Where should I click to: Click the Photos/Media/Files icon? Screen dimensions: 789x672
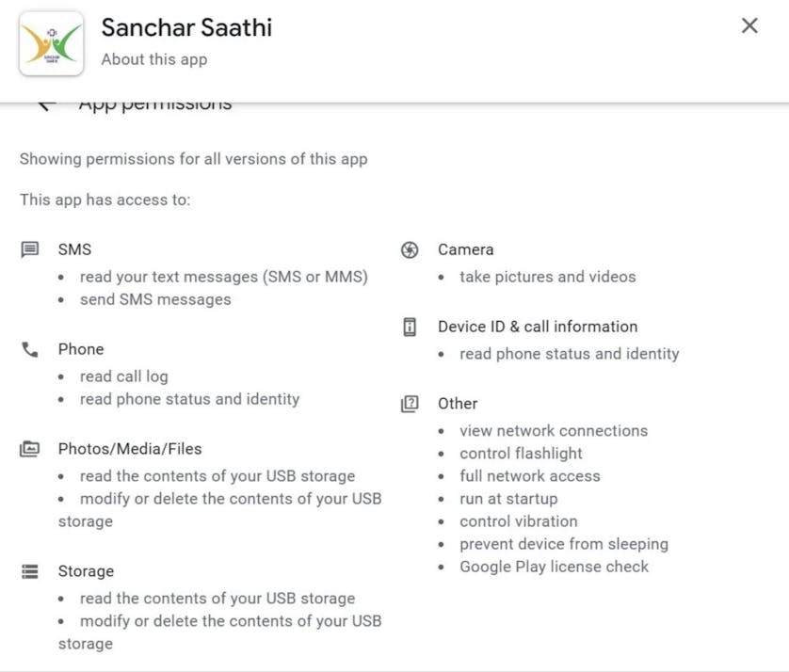(x=30, y=449)
